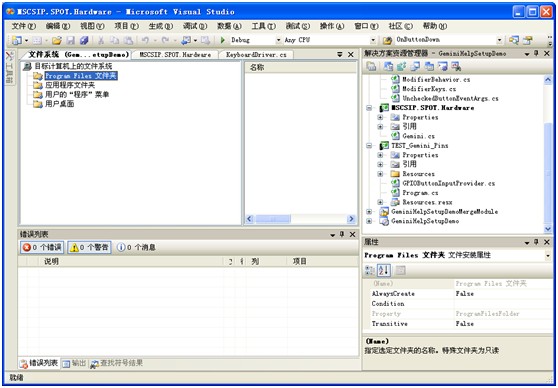
Task: Expand the GeminiHelpSetupDemoMergeModule project
Action: (369, 212)
